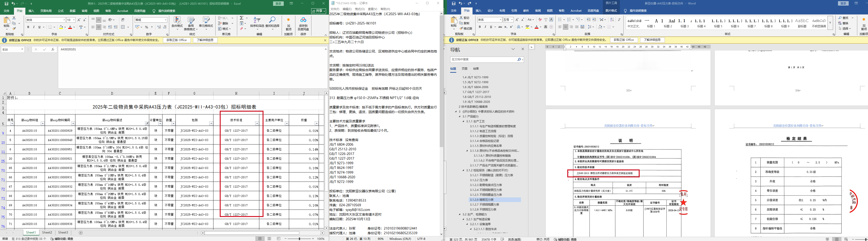The height and width of the screenshot is (241, 868).
Task: Toggle center alignment in Word paragraph group
Action: point(565,27)
